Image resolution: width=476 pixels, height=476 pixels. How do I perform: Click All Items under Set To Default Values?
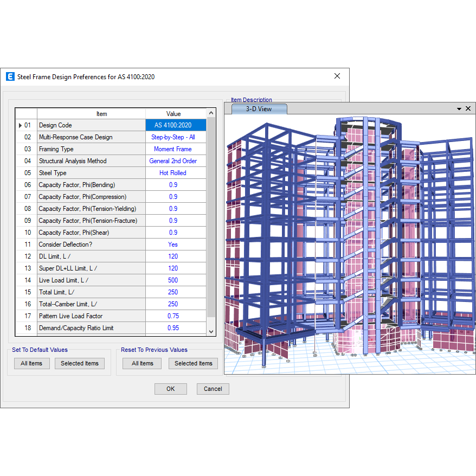pyautogui.click(x=31, y=363)
